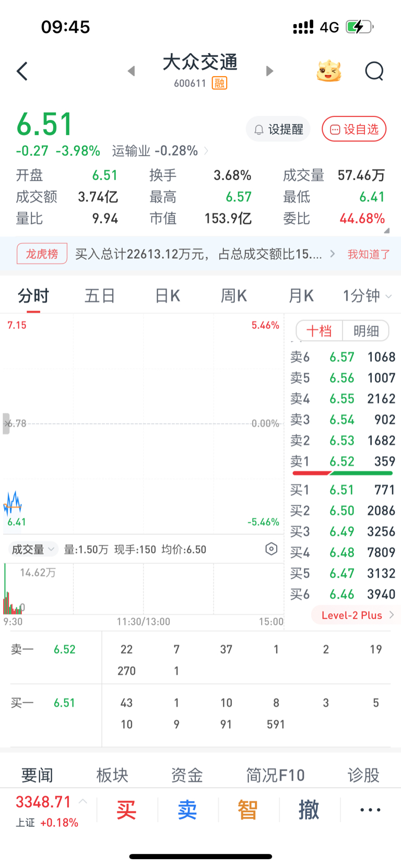401x868 pixels.
Task: Switch to previous stock triangle arrow
Action: [132, 71]
